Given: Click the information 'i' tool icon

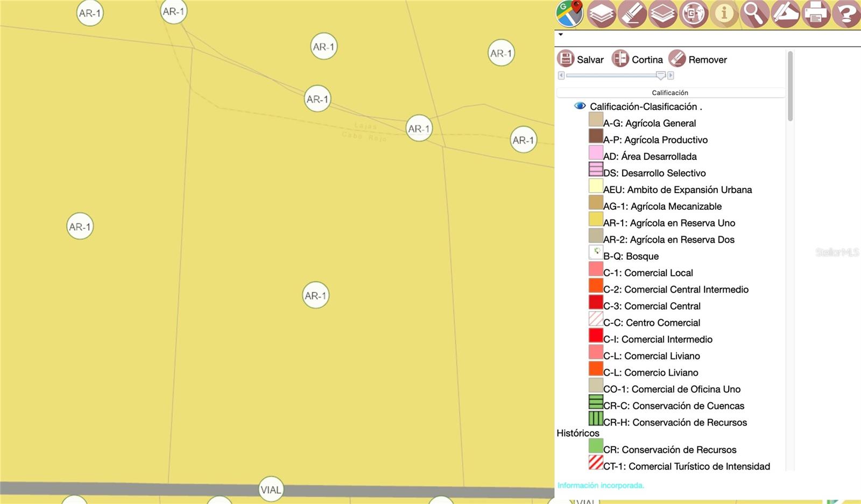Looking at the screenshot, I should (724, 13).
